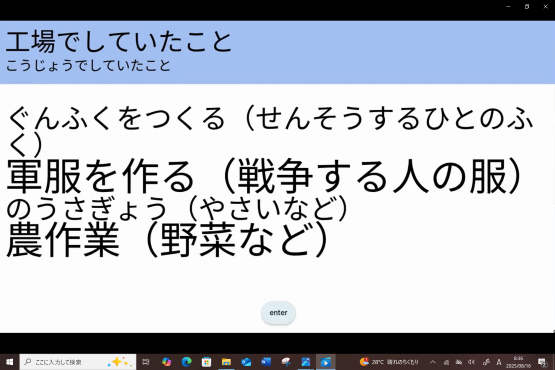Open the paint app taskbar icon

286,362
